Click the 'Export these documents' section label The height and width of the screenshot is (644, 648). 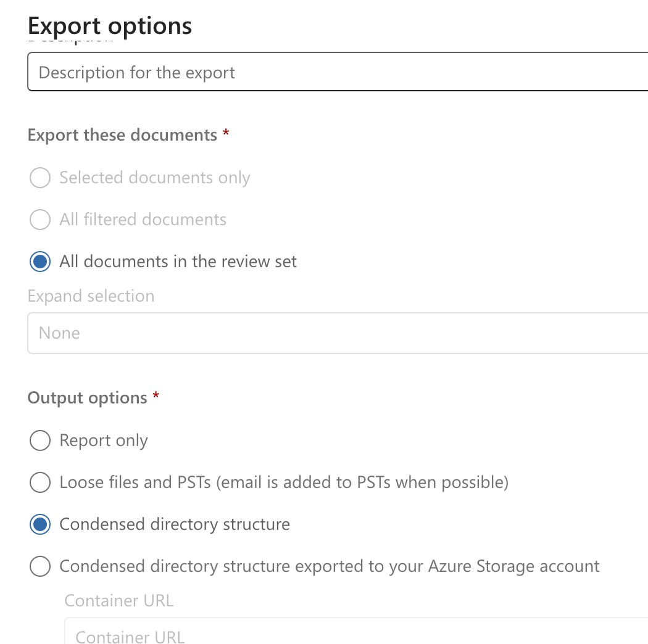[x=122, y=135]
